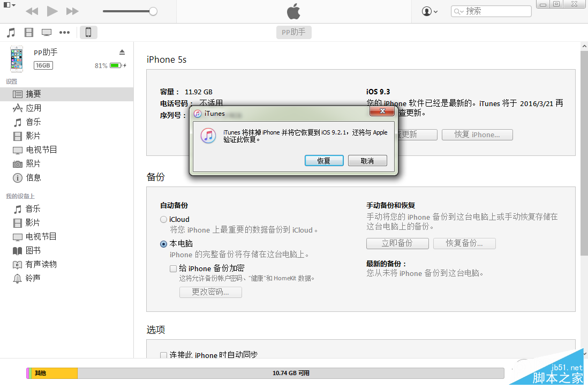Screen dimensions: 588x388
Task: Click the partially hidden 更新 button
Action: point(417,135)
